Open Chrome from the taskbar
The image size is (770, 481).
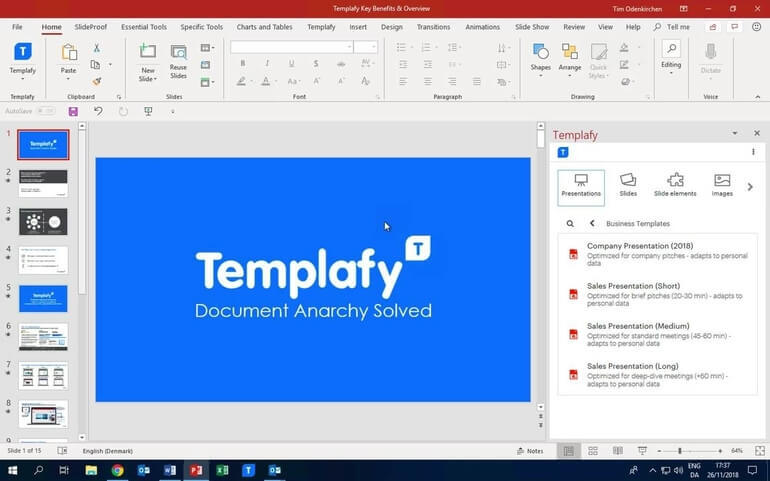(x=117, y=470)
